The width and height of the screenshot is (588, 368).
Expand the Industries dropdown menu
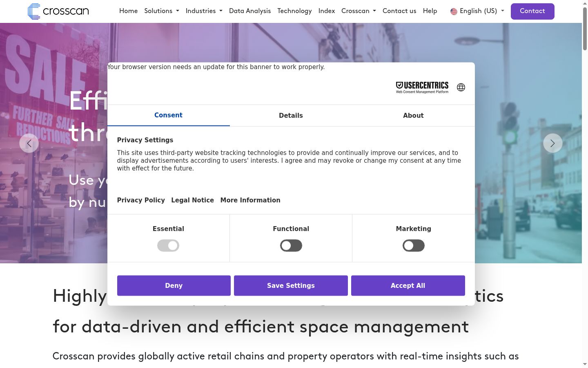[204, 11]
